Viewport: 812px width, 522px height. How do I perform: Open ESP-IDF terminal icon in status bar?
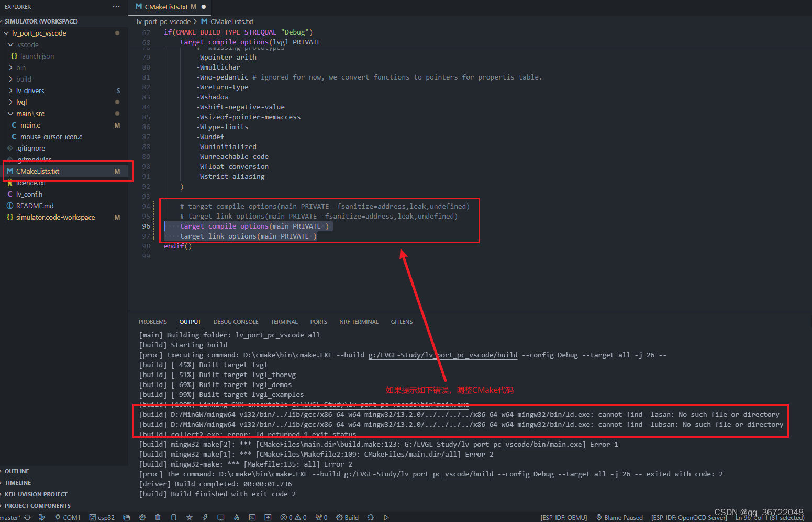click(252, 517)
